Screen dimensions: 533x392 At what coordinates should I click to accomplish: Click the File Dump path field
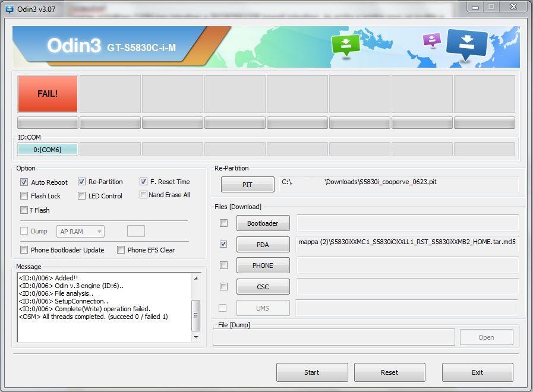pyautogui.click(x=334, y=337)
